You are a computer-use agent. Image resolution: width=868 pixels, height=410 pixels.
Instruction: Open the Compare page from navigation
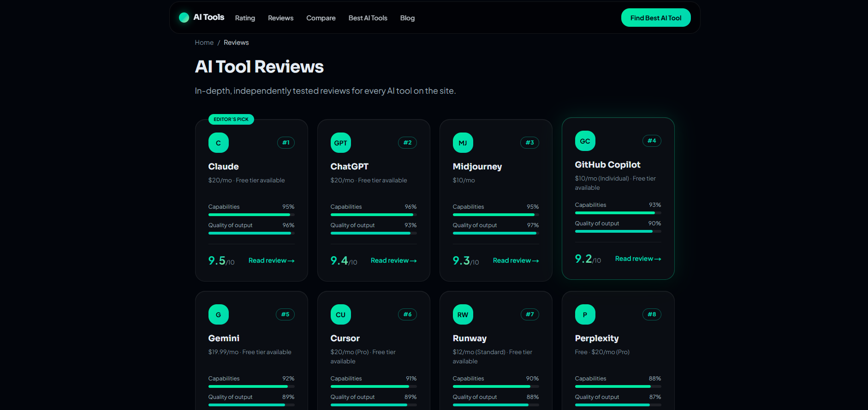321,18
